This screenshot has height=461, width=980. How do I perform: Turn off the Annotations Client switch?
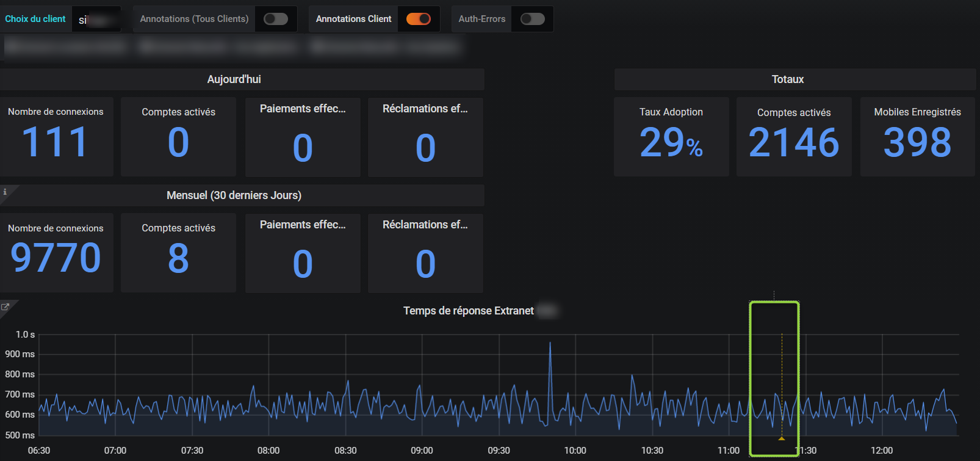click(419, 19)
